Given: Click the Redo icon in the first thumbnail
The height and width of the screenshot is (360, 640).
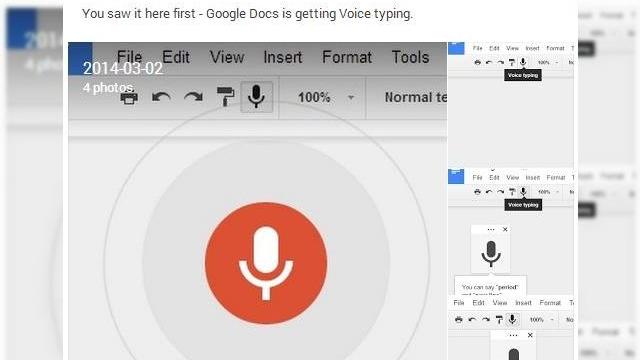Looking at the screenshot, I should 500,63.
